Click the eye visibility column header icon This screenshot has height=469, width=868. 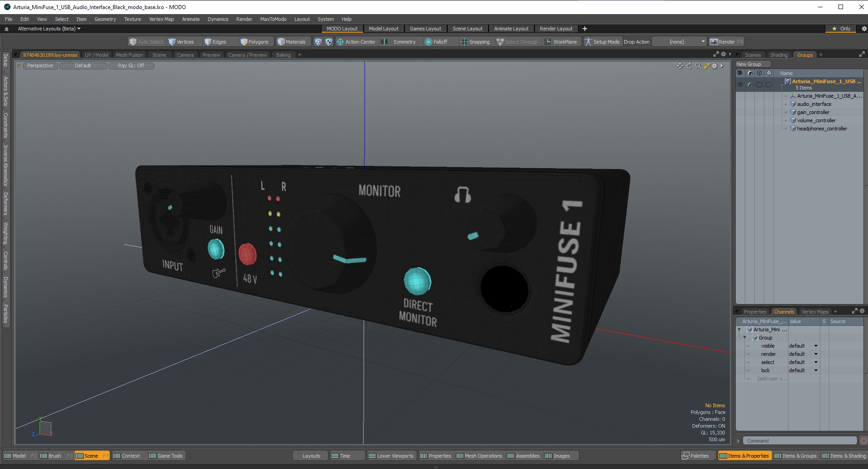pos(740,73)
